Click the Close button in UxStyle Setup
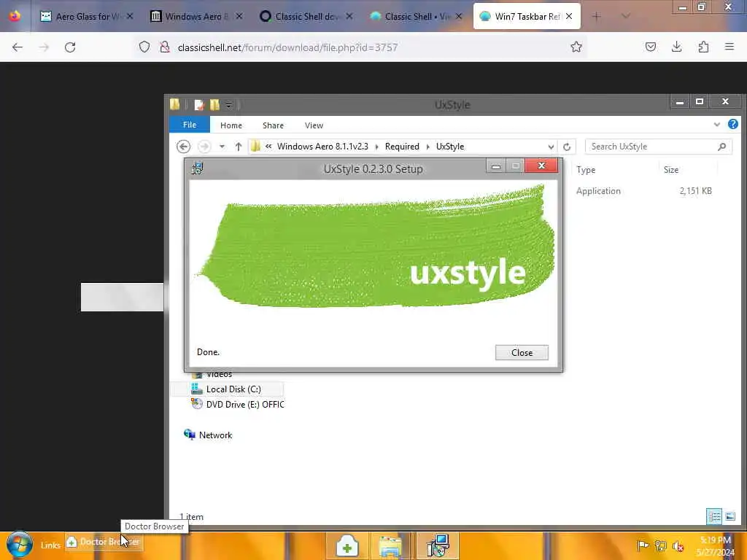 (x=522, y=352)
